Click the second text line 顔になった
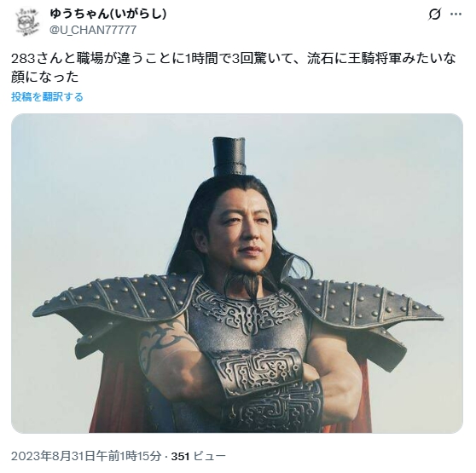The width and height of the screenshot is (476, 473). (45, 78)
